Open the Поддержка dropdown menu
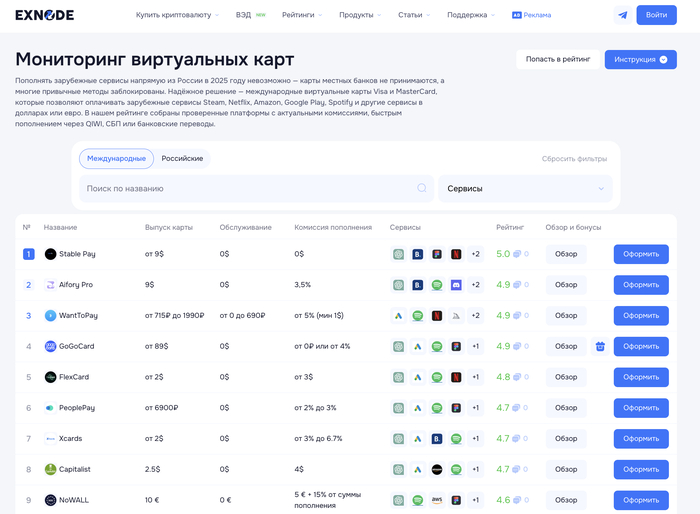This screenshot has height=514, width=700. click(471, 15)
